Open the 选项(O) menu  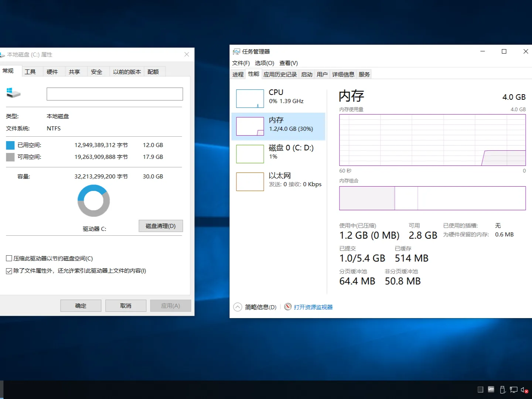[x=264, y=63]
